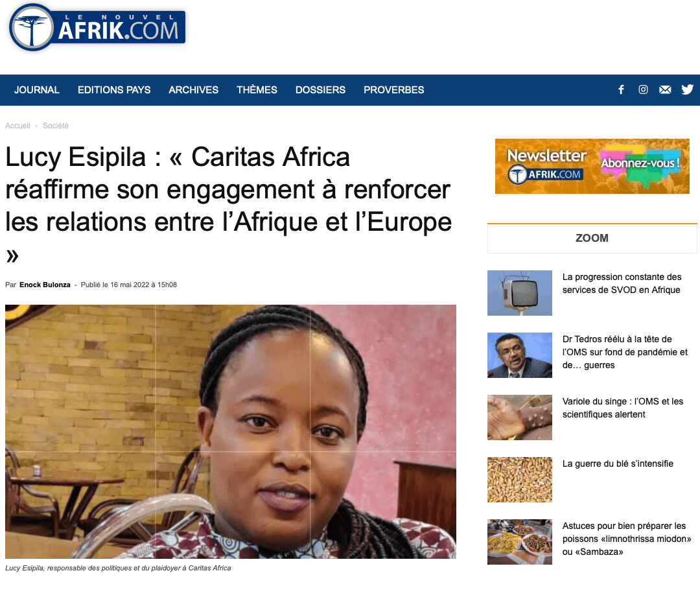Open the EDITIONS PAYS menu
The image size is (700, 599).
[114, 89]
